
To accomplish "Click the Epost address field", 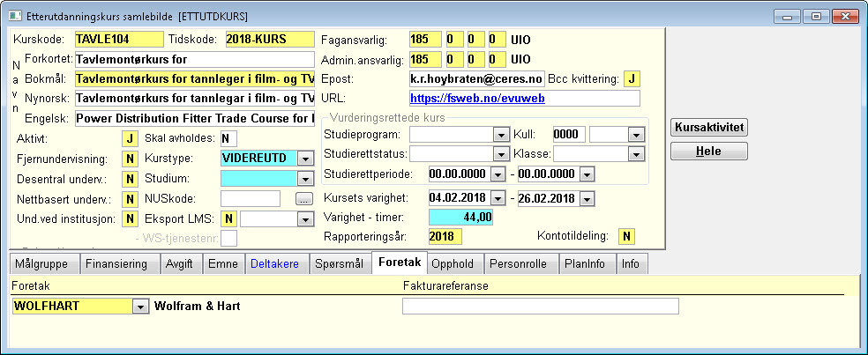I will [477, 78].
